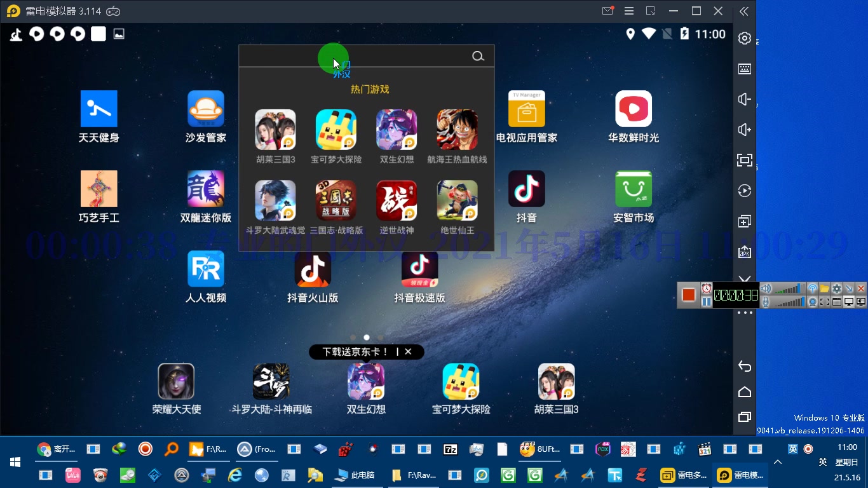Open Android recent apps button
868x488 pixels.
[x=745, y=417]
